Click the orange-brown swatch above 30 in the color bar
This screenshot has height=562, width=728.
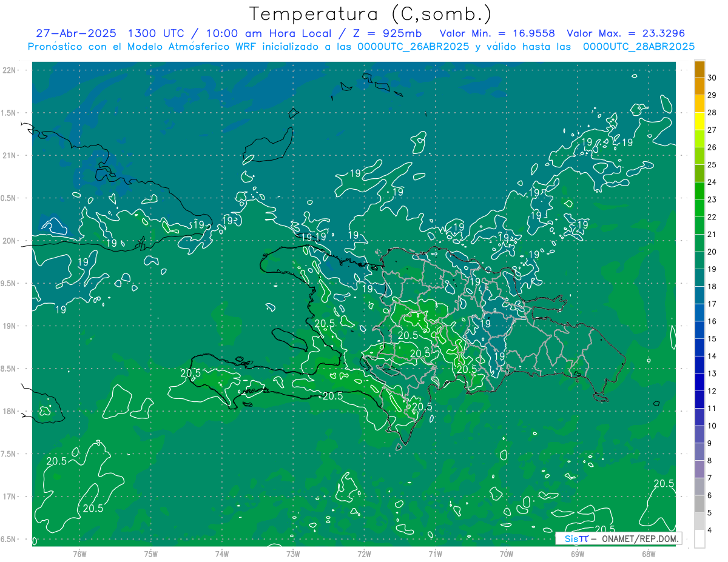(699, 70)
